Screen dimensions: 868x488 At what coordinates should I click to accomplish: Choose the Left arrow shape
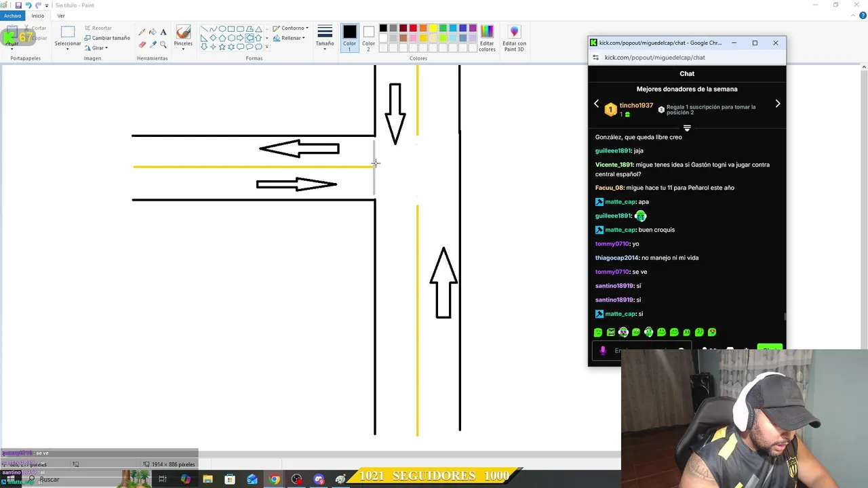pyautogui.click(x=250, y=38)
